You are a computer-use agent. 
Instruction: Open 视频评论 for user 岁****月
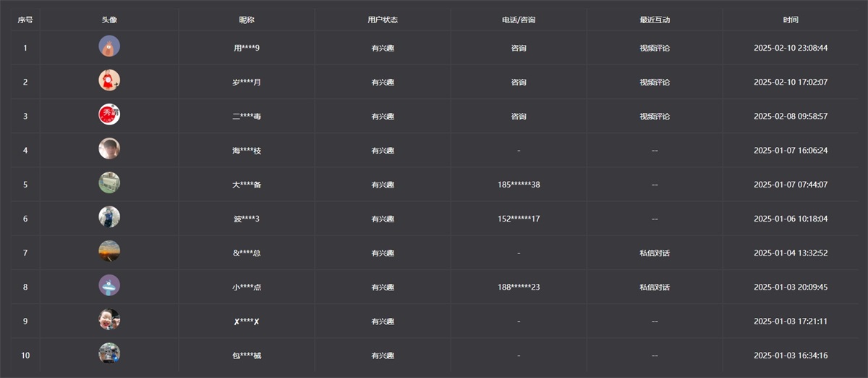click(655, 83)
